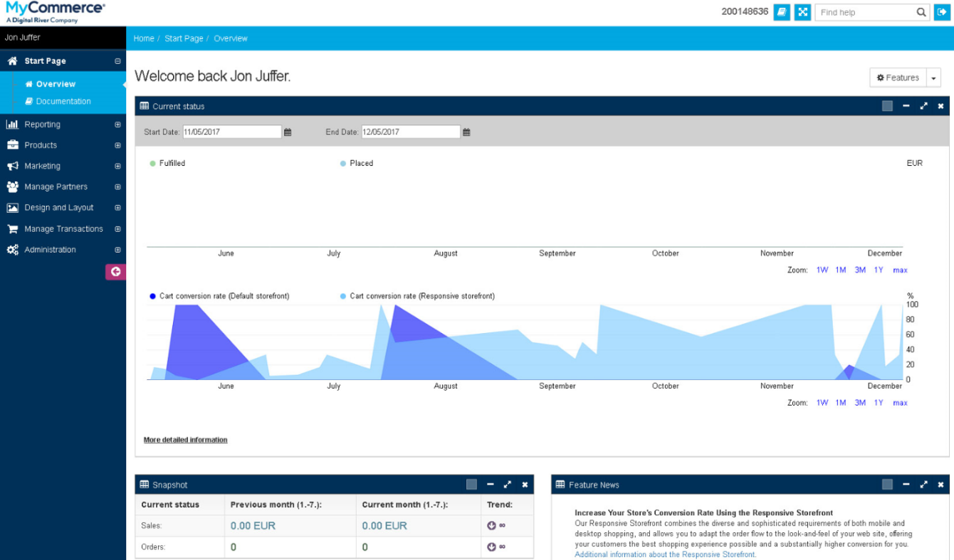Screen dimensions: 954x560
Task: Open the Start Date calendar picker
Action: click(x=288, y=132)
